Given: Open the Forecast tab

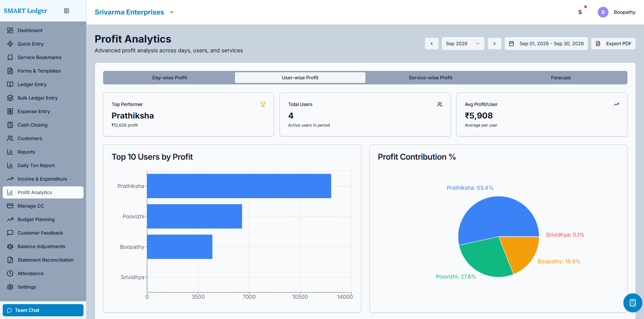Looking at the screenshot, I should pos(561,78).
